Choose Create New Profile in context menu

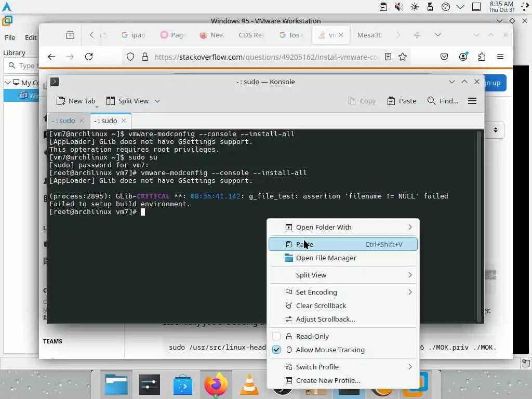pyautogui.click(x=343, y=380)
